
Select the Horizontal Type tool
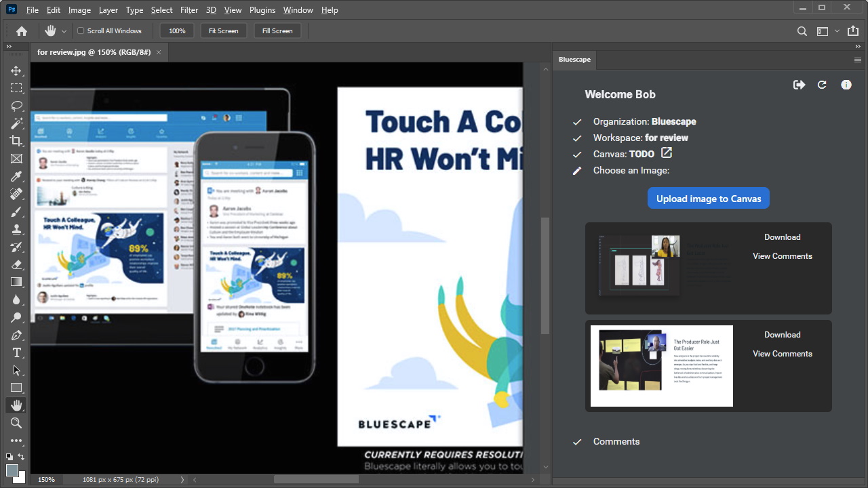click(x=16, y=352)
